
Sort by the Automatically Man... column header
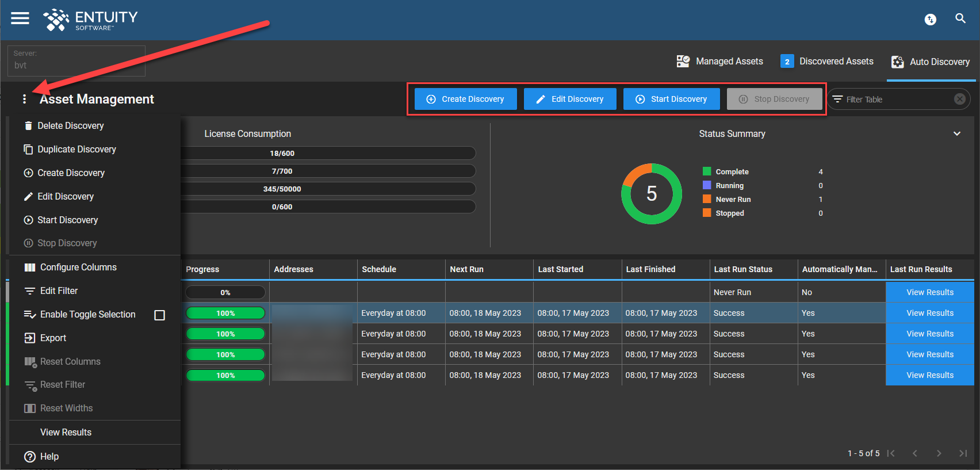click(x=841, y=269)
